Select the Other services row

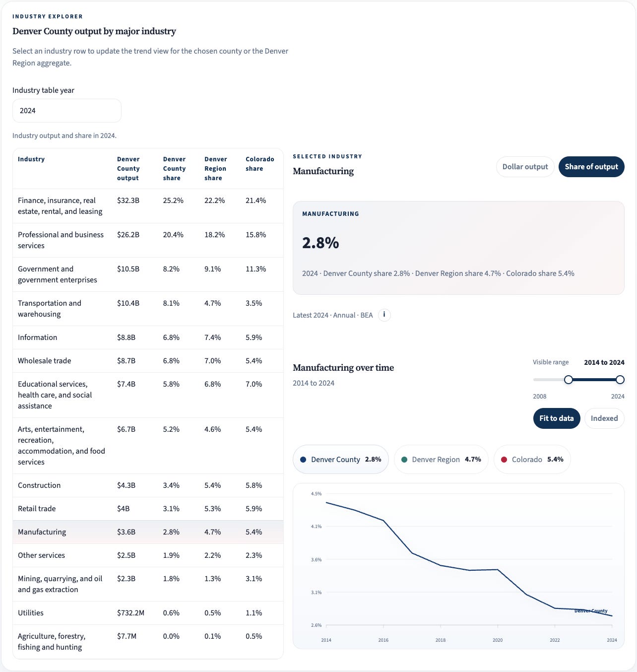pyautogui.click(x=148, y=555)
